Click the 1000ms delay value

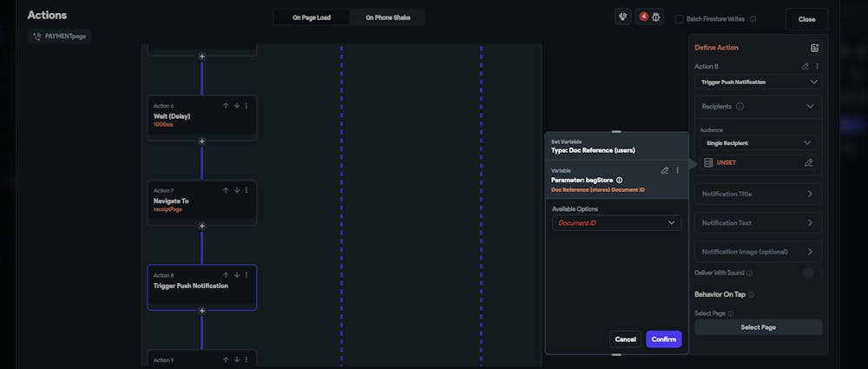point(163,125)
